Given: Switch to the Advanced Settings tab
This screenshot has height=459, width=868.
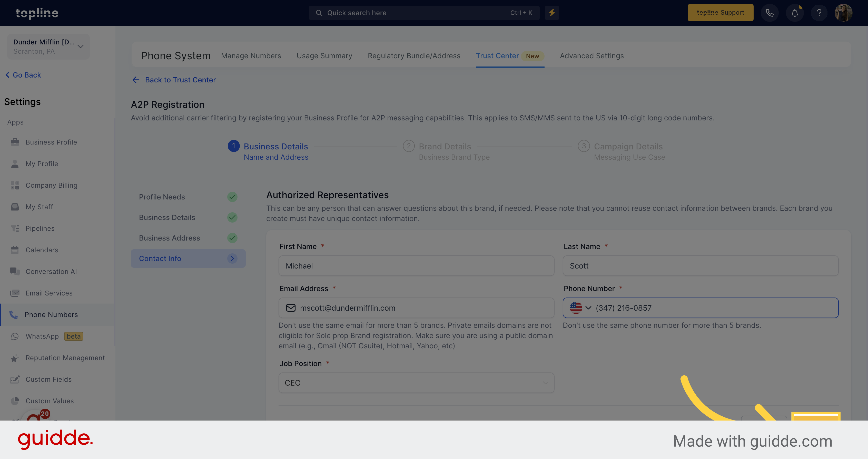Looking at the screenshot, I should (591, 56).
